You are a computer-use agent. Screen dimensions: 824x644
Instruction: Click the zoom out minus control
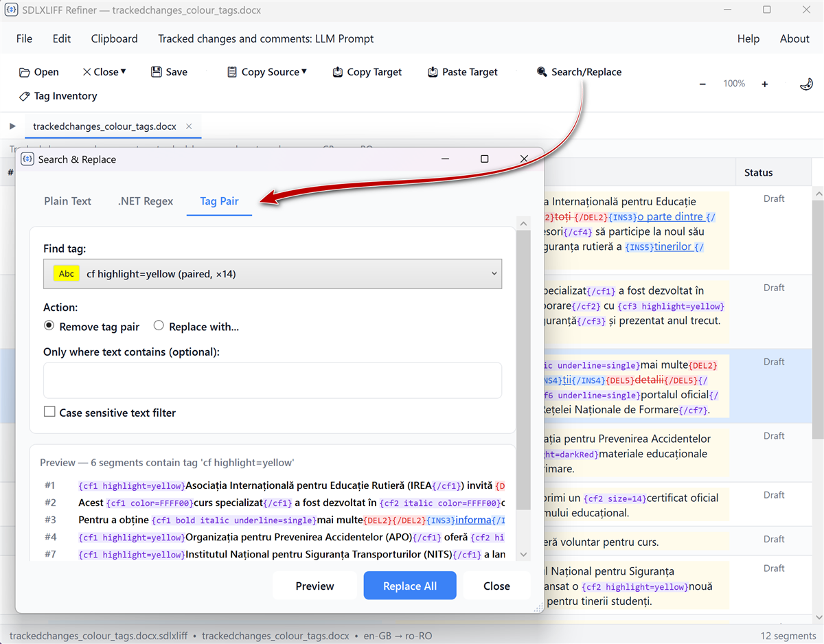[702, 83]
